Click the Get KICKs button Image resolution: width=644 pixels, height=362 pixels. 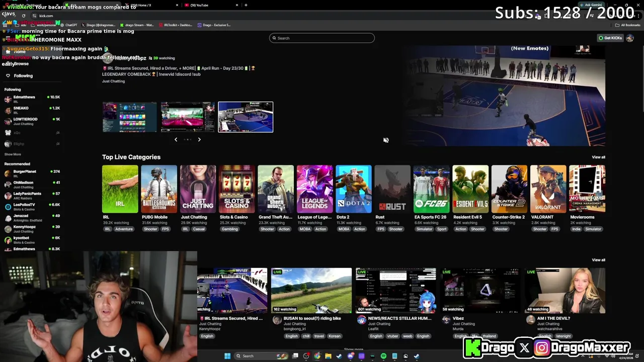pos(610,38)
